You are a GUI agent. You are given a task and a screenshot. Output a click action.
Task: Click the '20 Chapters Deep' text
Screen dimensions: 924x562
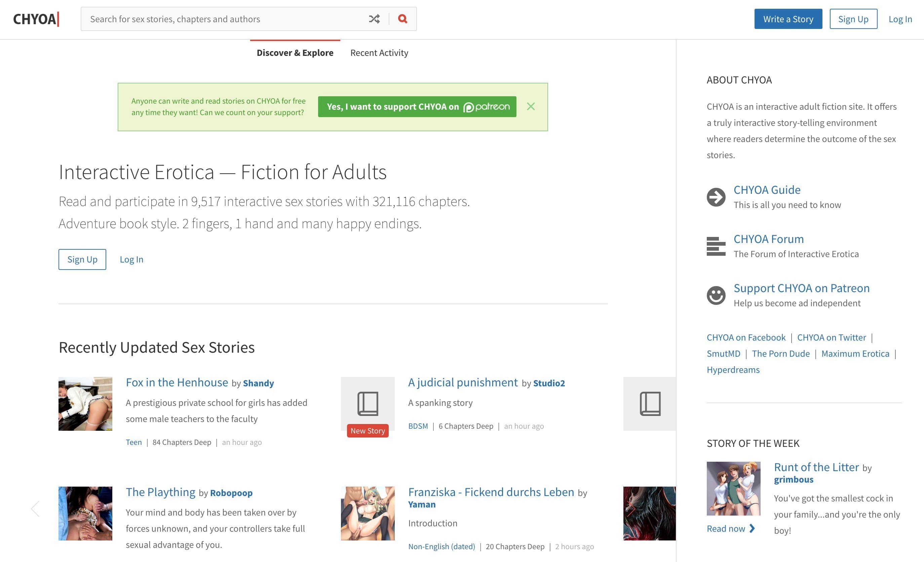point(515,547)
